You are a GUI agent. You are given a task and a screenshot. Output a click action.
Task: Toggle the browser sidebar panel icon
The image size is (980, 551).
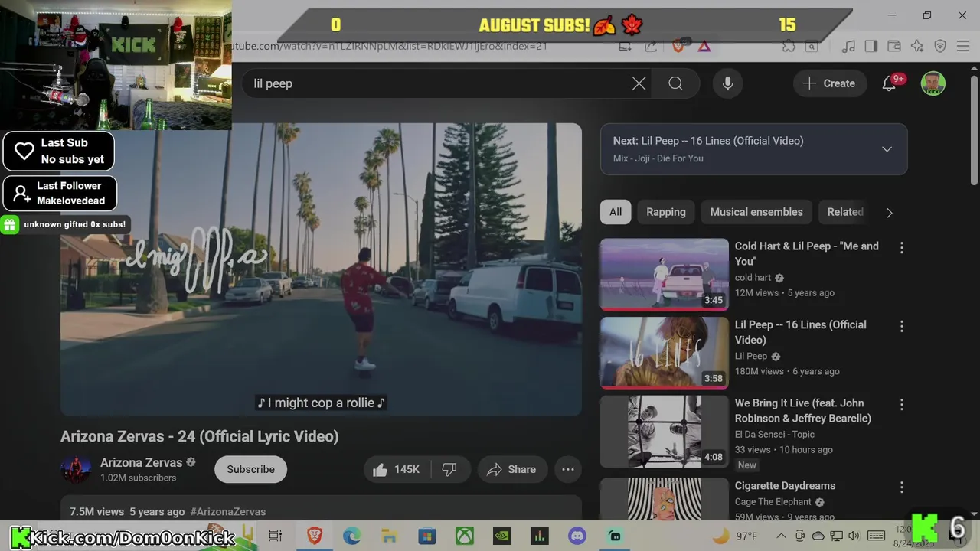coord(871,46)
